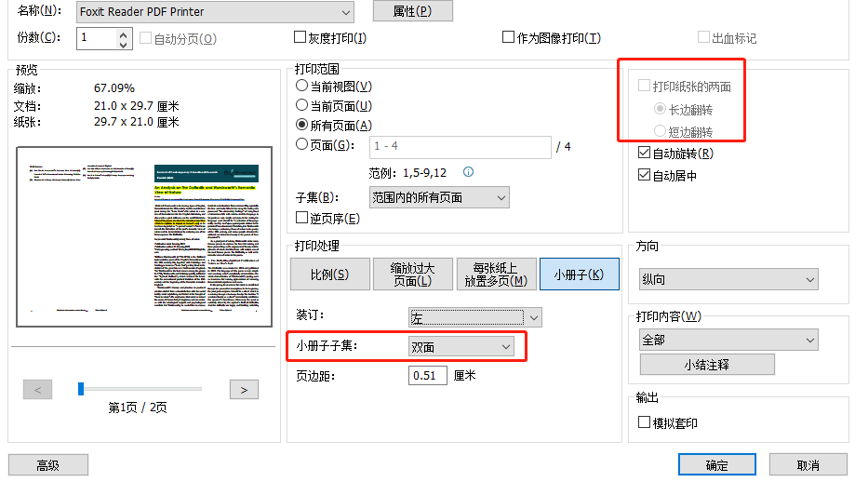Decrease copies count with the down stepper arrow
868x495 pixels.
click(124, 44)
